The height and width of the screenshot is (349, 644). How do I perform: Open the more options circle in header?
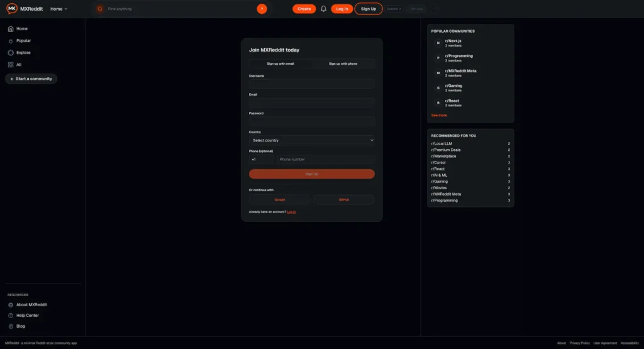click(x=434, y=9)
